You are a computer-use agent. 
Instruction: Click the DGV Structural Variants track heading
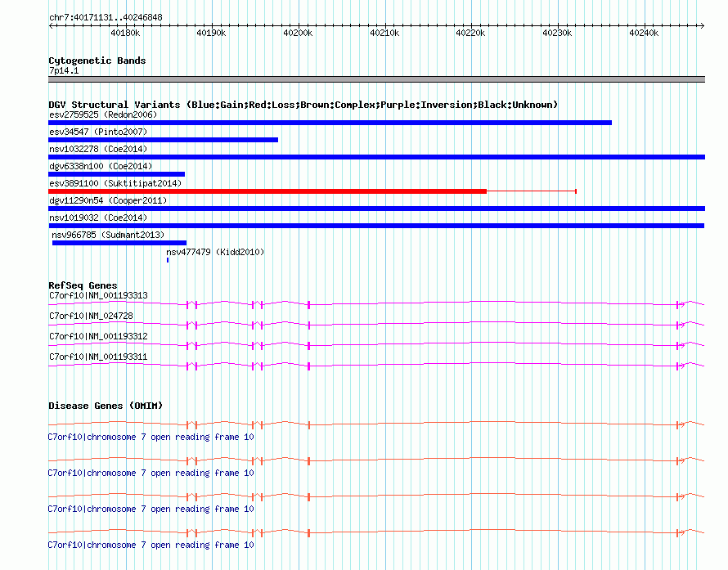pos(303,105)
